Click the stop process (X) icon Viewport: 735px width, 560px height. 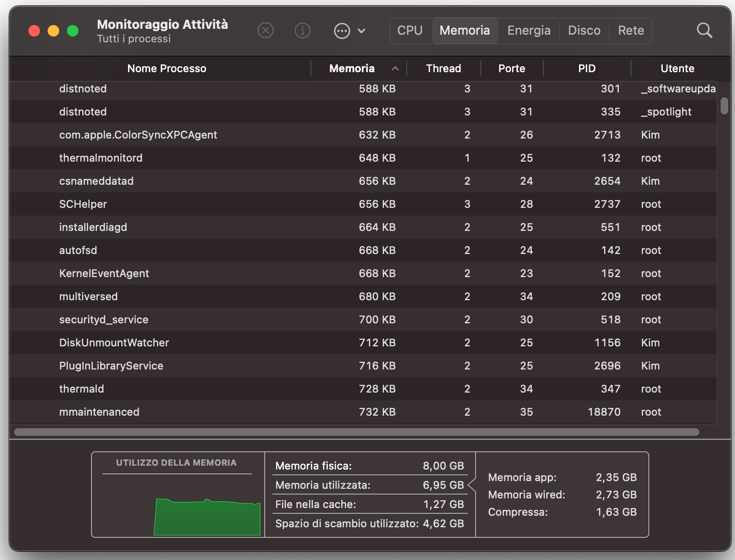(266, 31)
